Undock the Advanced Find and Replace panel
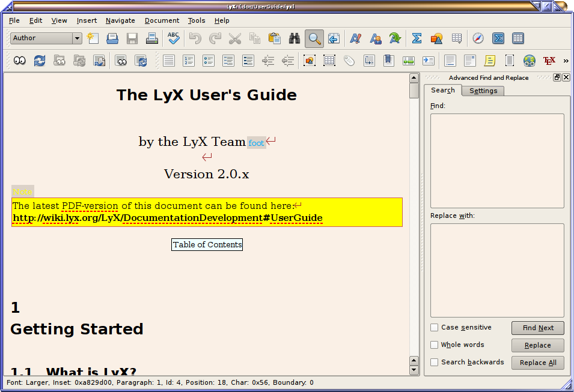This screenshot has width=574, height=392. 557,77
